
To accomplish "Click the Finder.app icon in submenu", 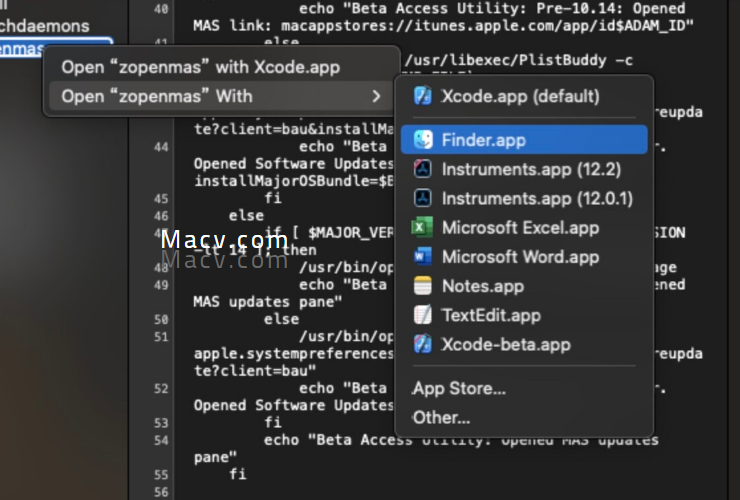I will click(x=422, y=140).
